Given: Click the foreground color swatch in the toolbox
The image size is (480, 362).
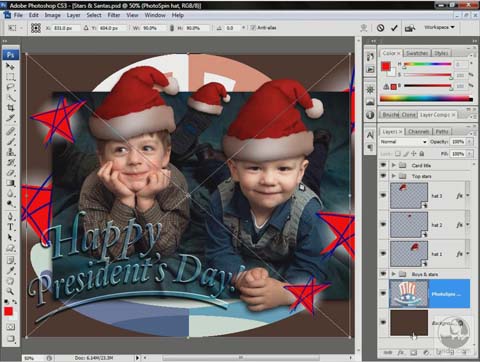Looking at the screenshot, I should point(8,311).
